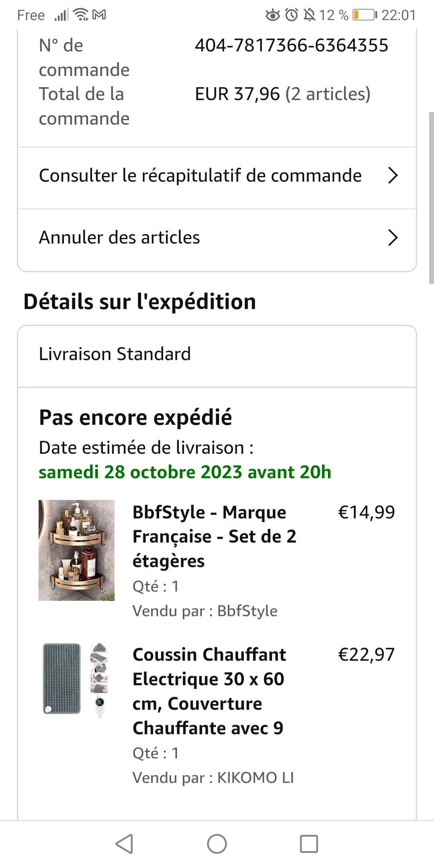Open BbfStyle Set de 2 étagères product link
This screenshot has width=434, height=868.
point(214,536)
